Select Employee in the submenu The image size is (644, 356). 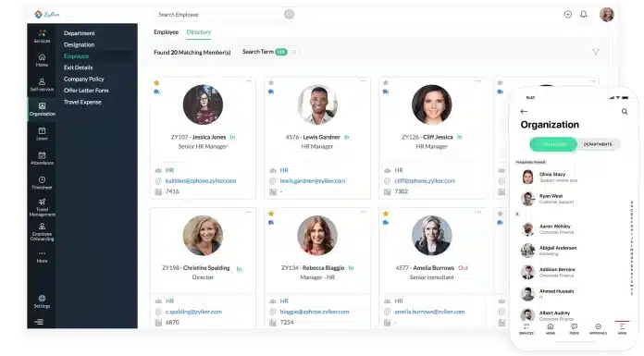tap(76, 56)
